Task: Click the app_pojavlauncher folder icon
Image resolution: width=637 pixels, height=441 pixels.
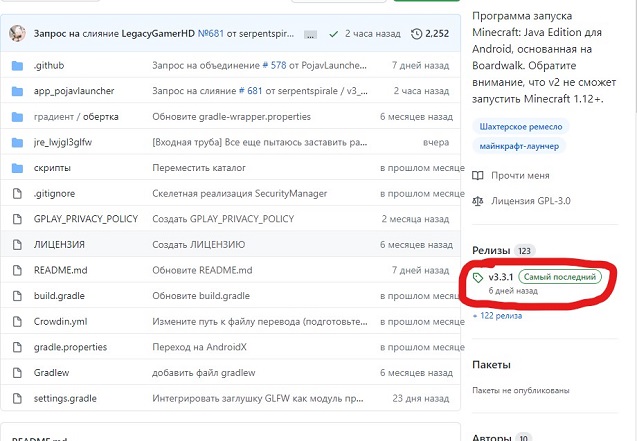Action: pyautogui.click(x=16, y=91)
